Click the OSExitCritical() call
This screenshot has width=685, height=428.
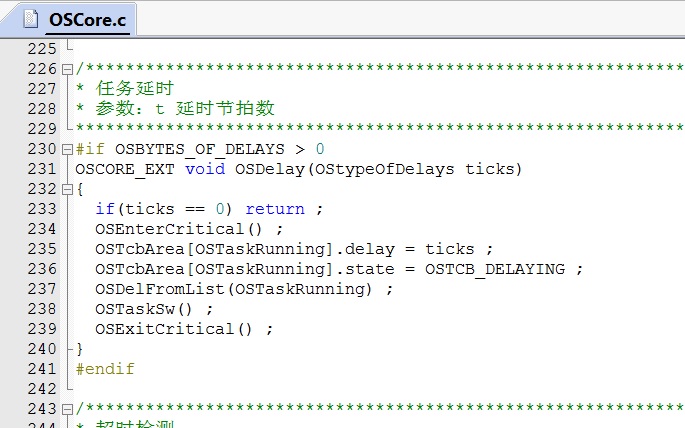pyautogui.click(x=173, y=329)
